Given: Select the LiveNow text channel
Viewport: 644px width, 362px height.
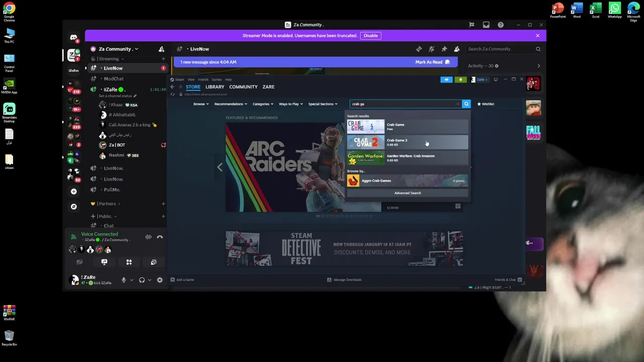Looking at the screenshot, I should 127,68.
